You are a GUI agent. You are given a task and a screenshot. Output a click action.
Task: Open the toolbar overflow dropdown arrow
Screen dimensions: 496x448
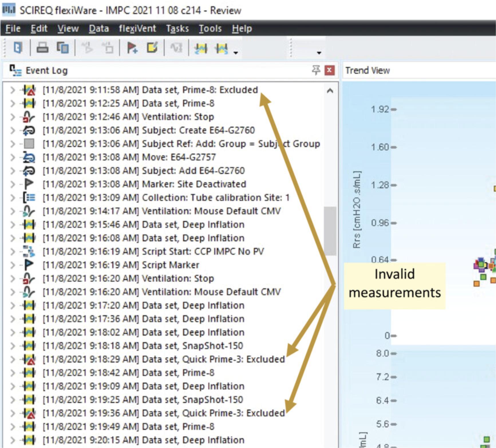click(319, 53)
